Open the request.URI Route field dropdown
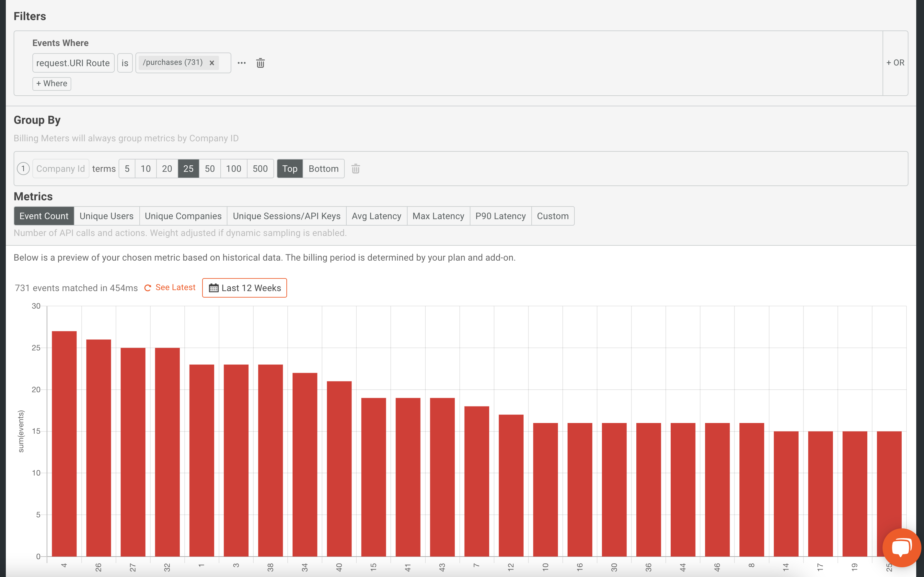The image size is (924, 577). pyautogui.click(x=73, y=63)
